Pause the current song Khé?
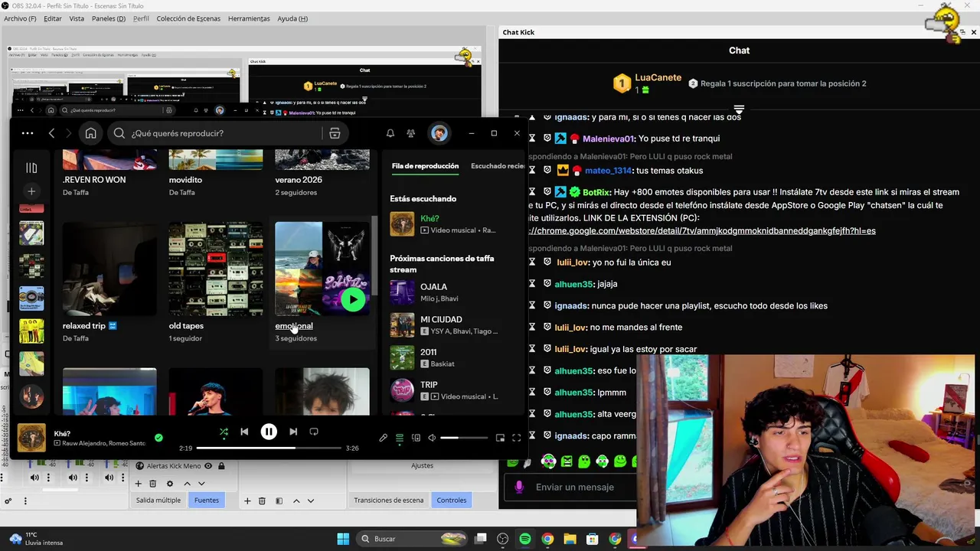This screenshot has height=551, width=980. [269, 432]
